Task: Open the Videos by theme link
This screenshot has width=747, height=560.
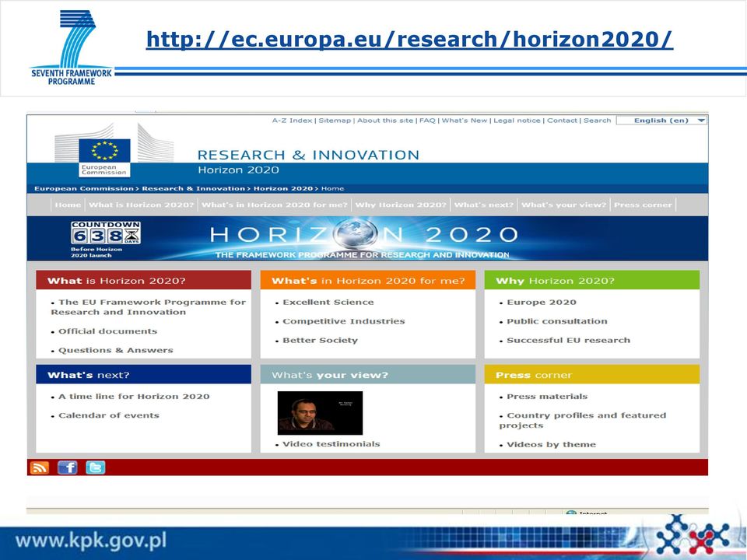Action: tap(551, 444)
